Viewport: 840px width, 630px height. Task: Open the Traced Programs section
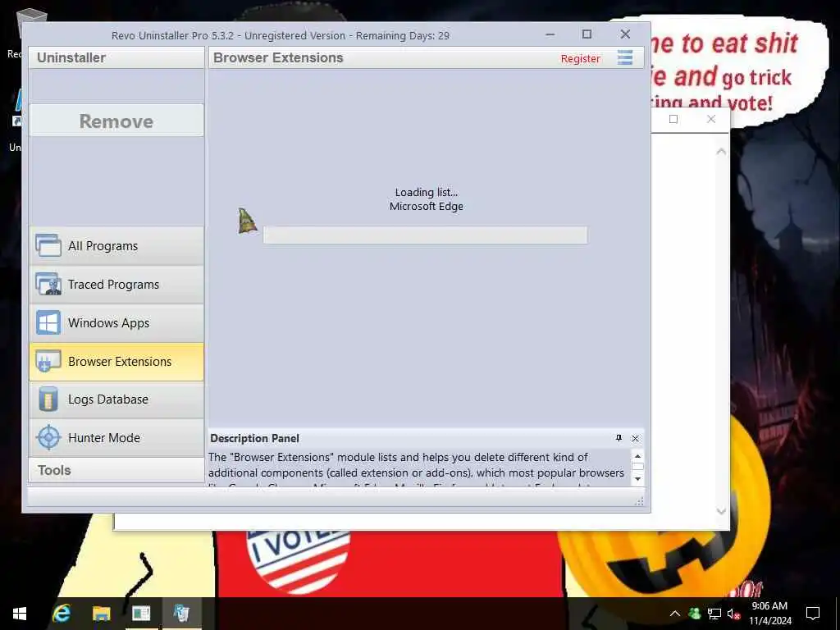point(116,285)
